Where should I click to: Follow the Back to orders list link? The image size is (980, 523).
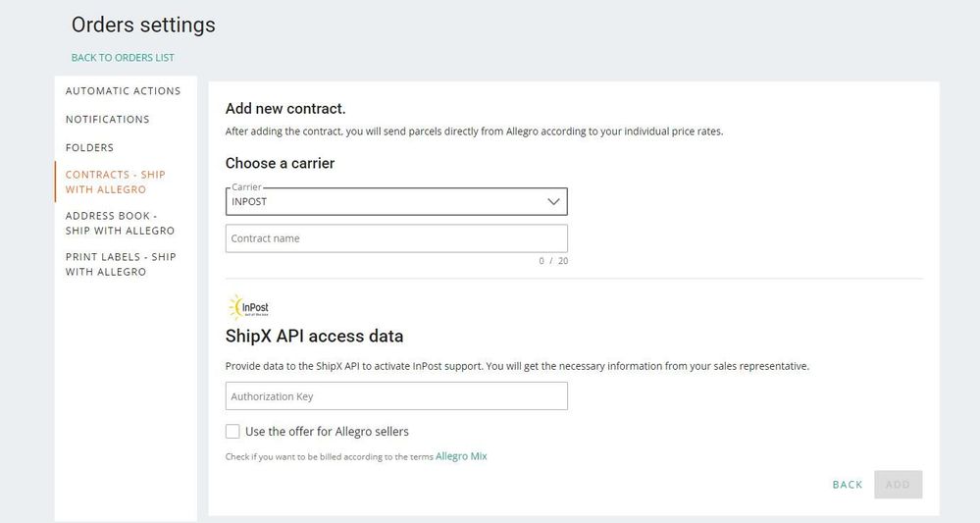(x=123, y=58)
